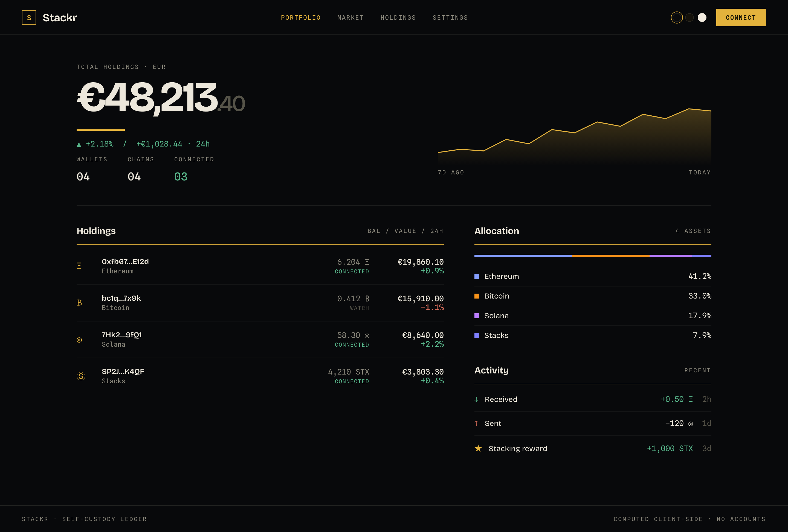This screenshot has width=788, height=532.
Task: Open the Settings nav item
Action: point(450,17)
